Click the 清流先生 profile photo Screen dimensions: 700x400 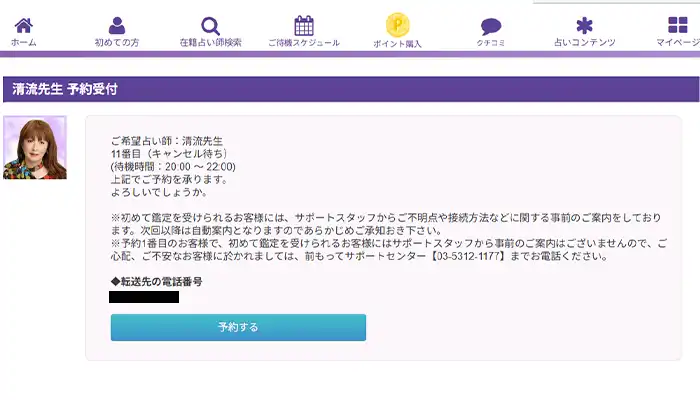[x=35, y=148]
